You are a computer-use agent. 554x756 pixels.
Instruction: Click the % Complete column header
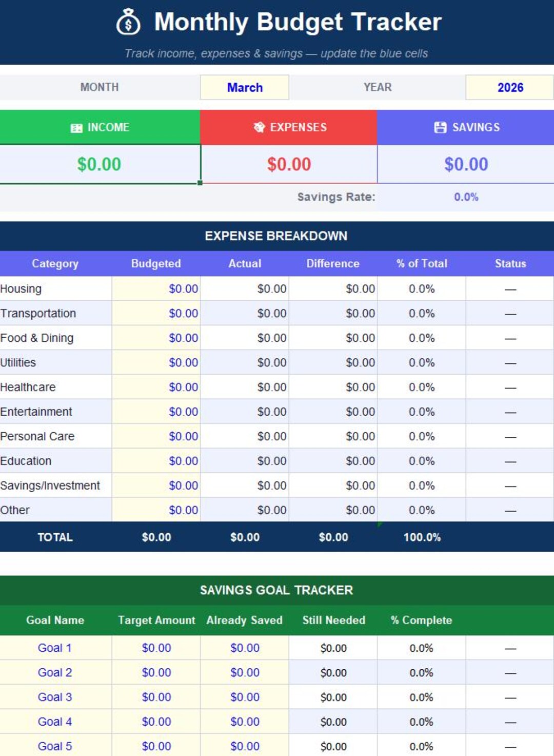(422, 621)
